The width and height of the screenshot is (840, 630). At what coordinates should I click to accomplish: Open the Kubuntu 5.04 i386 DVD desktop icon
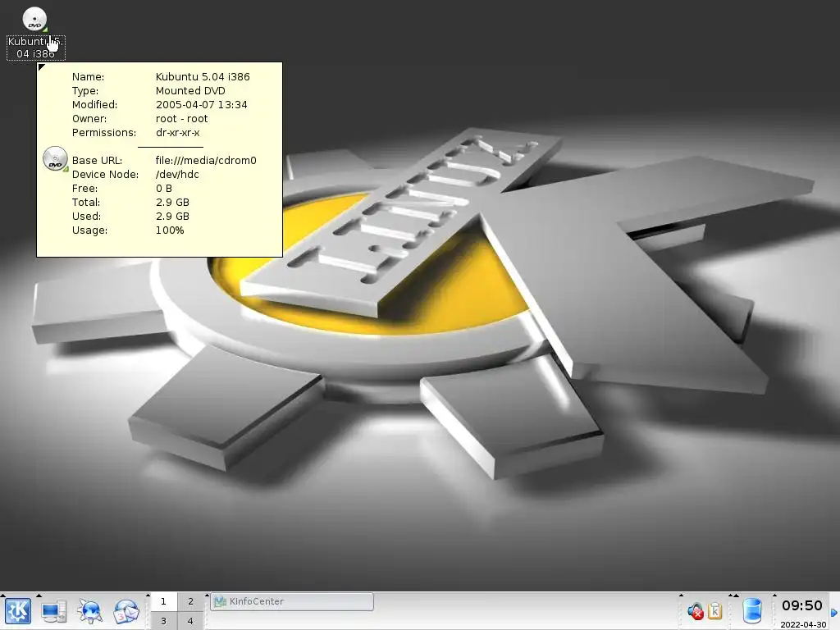pos(34,20)
